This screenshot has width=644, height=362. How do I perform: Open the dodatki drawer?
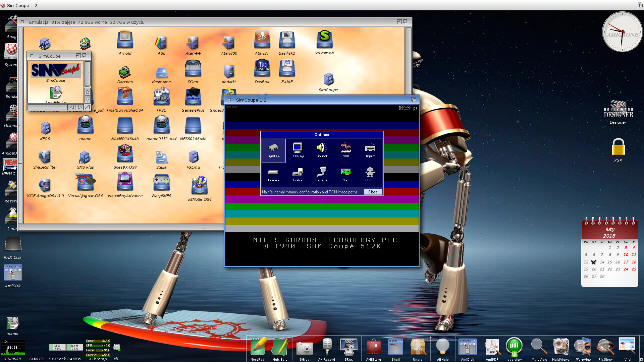click(229, 74)
